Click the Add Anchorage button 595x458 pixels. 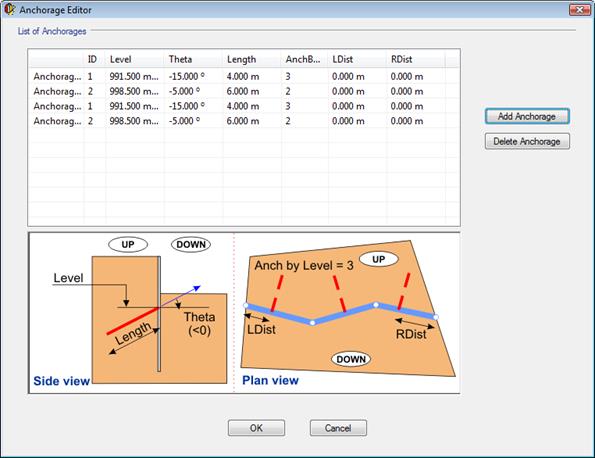pos(527,116)
